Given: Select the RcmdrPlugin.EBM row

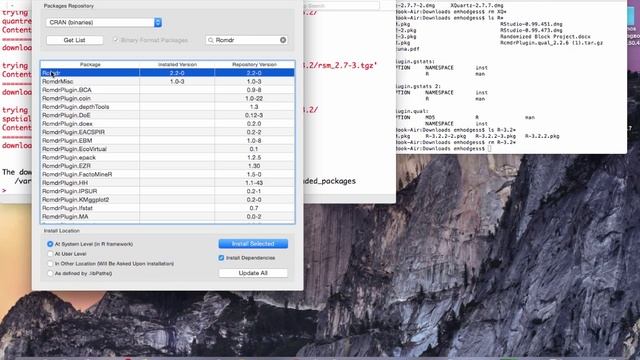Looking at the screenshot, I should tap(167, 140).
